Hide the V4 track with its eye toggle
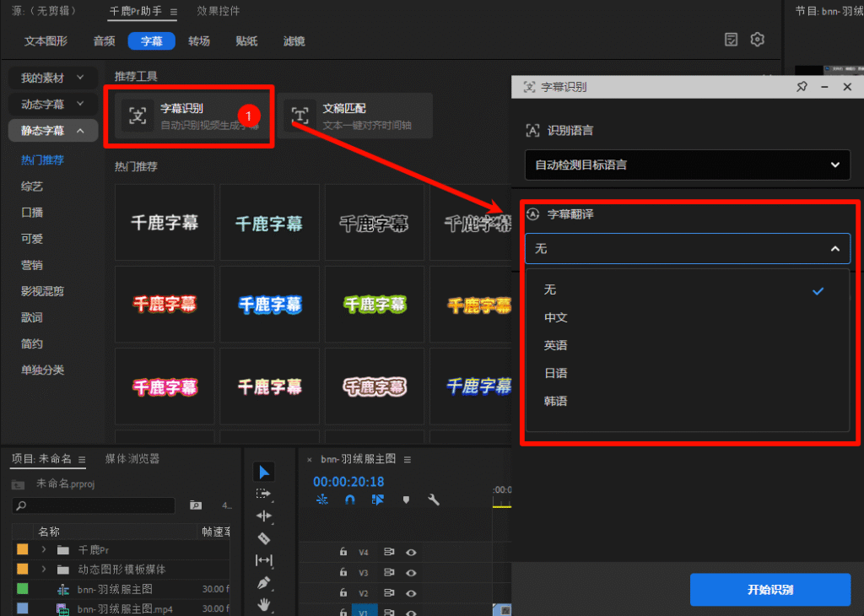Image resolution: width=864 pixels, height=616 pixels. pyautogui.click(x=411, y=553)
